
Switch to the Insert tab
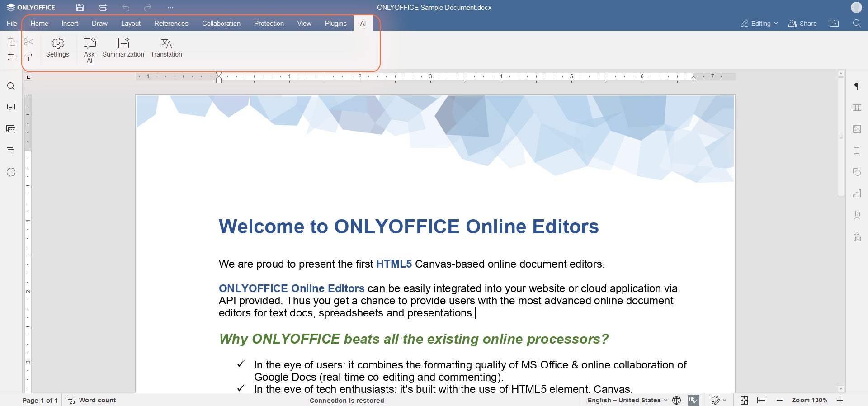coord(70,24)
